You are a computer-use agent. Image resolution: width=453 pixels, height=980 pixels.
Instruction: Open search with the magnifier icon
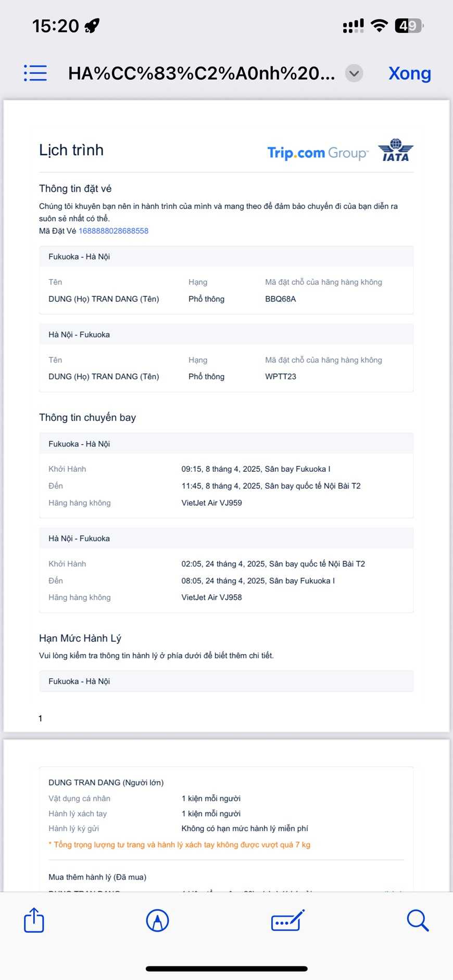(x=418, y=920)
